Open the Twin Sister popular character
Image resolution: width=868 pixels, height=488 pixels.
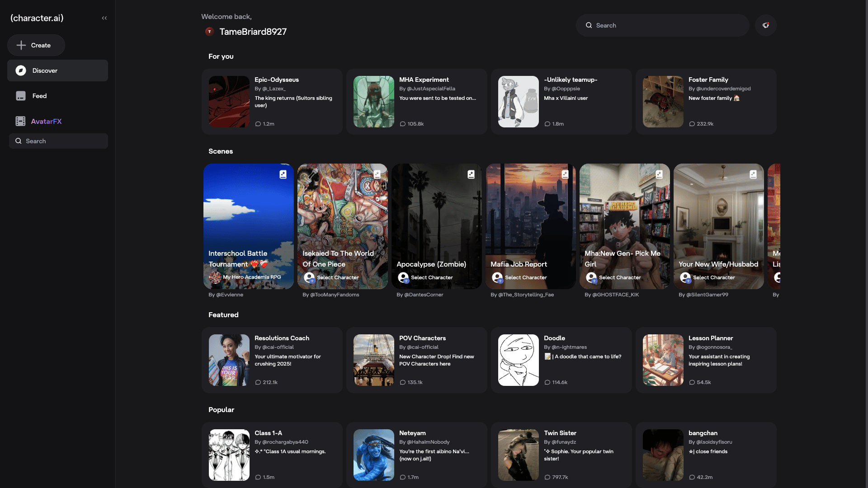tap(561, 455)
